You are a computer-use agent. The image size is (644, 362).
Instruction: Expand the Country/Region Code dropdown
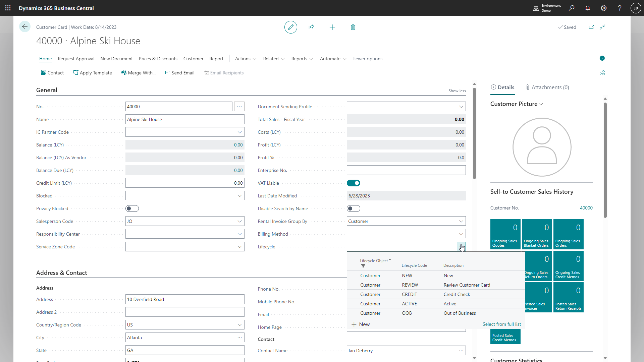point(239,325)
